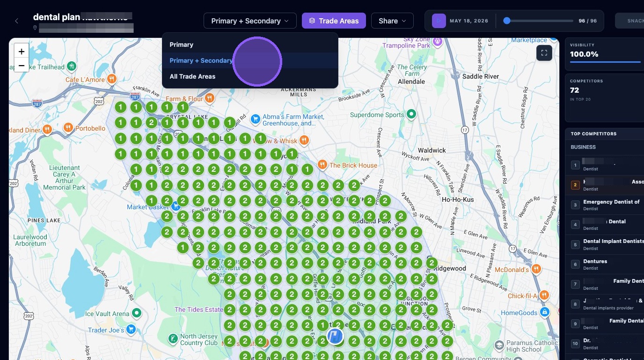Viewport: 644px width, 360px height.
Task: Select competitor row ranked 2
Action: 605,185
